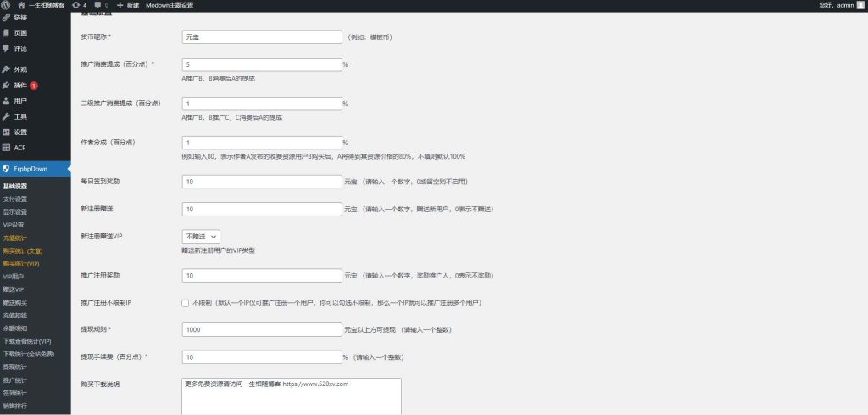Image resolution: width=868 pixels, height=415 pixels.
Task: Click the 新注册赠送 amount input
Action: [262, 209]
